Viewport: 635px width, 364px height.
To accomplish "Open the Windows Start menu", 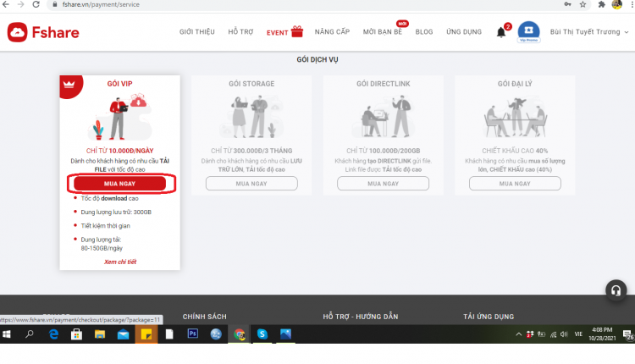I will pos(7,334).
